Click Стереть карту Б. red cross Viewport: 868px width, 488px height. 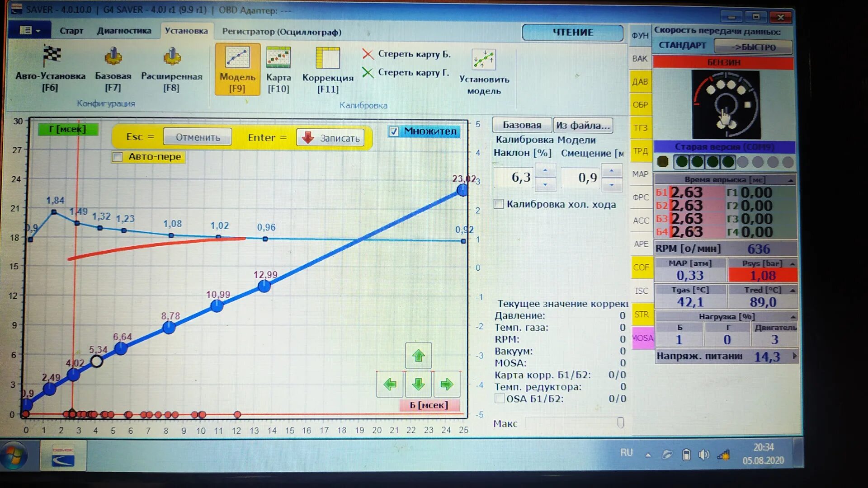point(368,54)
